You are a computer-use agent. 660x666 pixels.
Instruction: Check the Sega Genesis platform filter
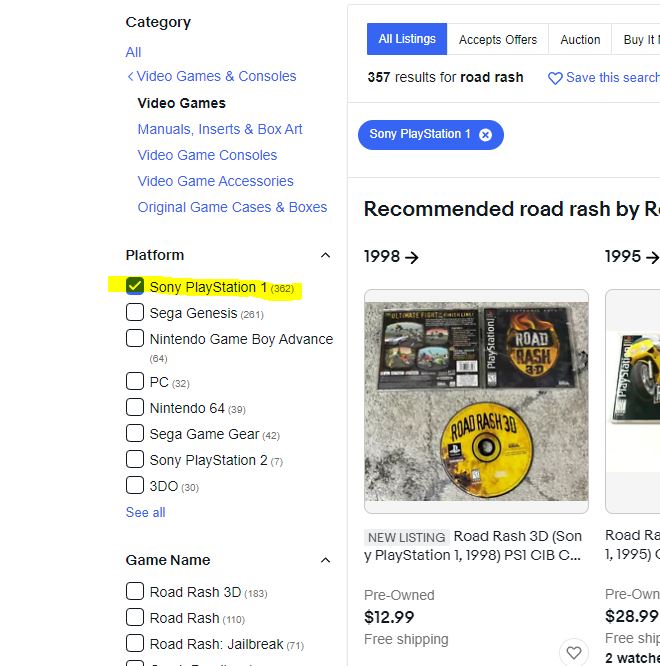coord(135,313)
